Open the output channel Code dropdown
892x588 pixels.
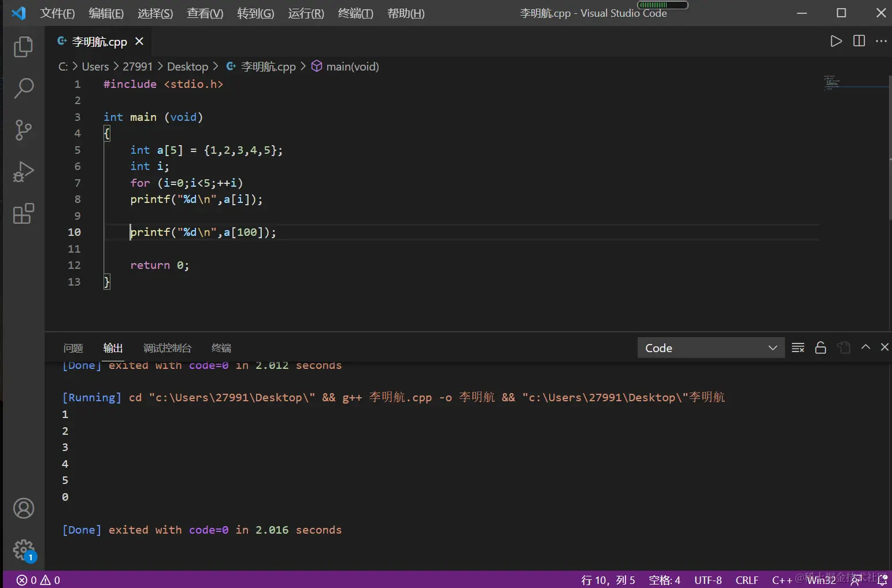[711, 347]
